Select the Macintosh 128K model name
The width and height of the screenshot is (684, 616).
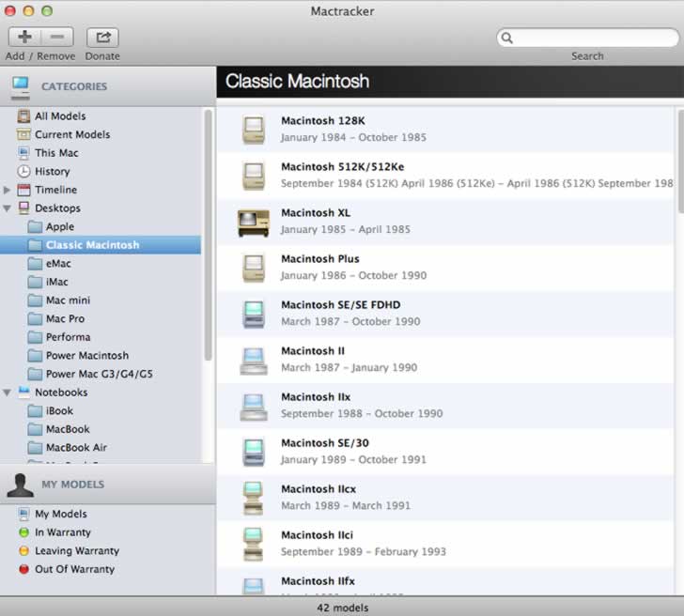[x=323, y=121]
